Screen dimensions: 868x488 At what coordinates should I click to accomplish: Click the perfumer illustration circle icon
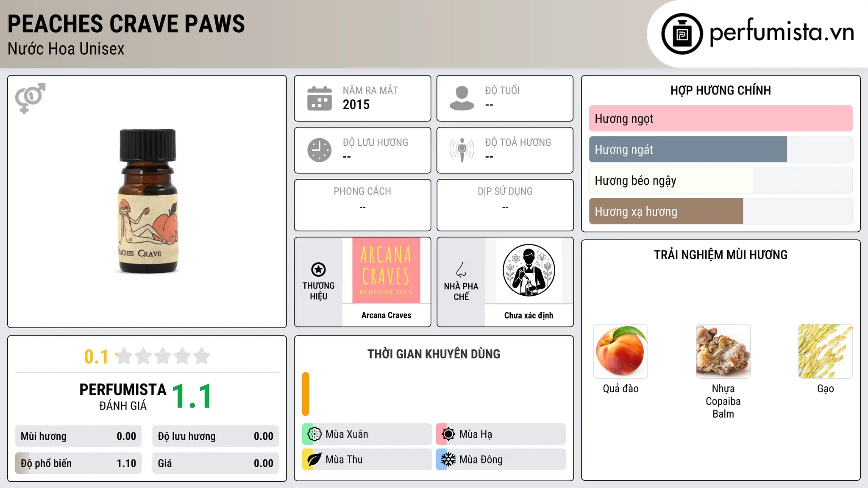click(x=529, y=270)
